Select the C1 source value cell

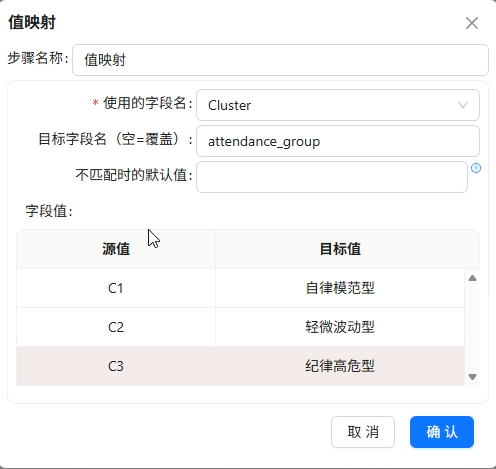(x=116, y=288)
